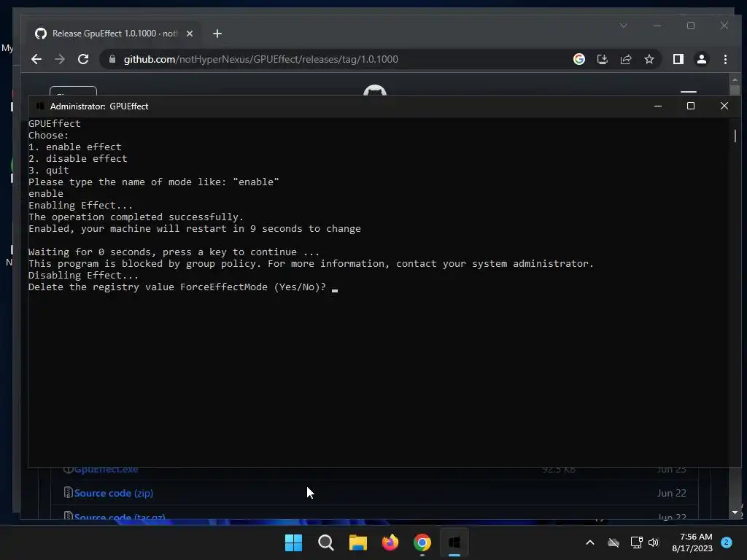Click the '1. enable effect' line

(x=75, y=147)
